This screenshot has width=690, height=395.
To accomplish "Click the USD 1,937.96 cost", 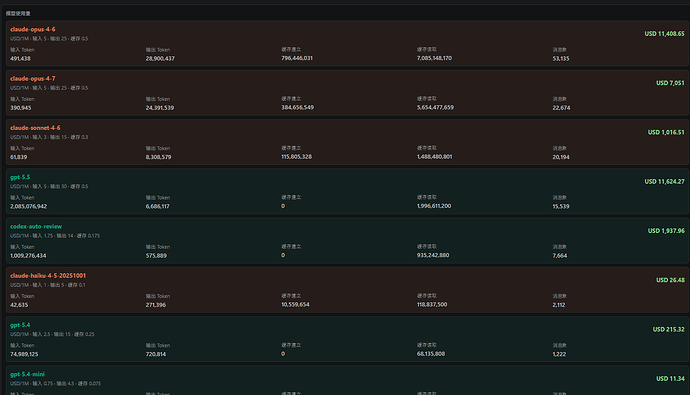I will click(666, 231).
